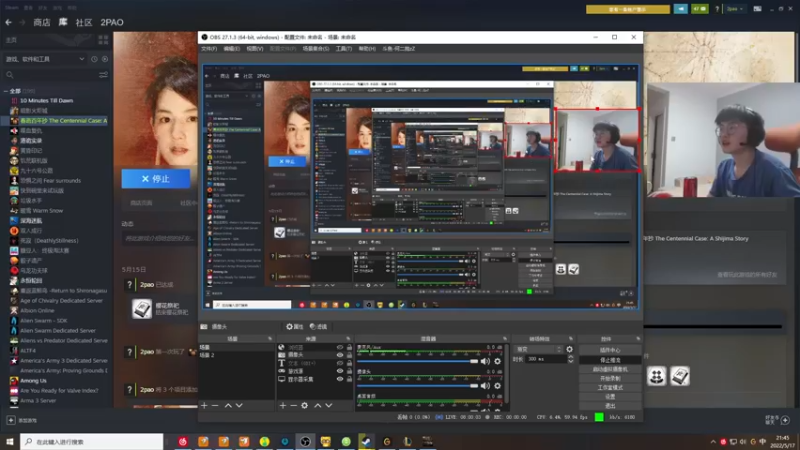800x450 pixels.
Task: Open OBS 编辑(E) menu
Action: point(231,48)
